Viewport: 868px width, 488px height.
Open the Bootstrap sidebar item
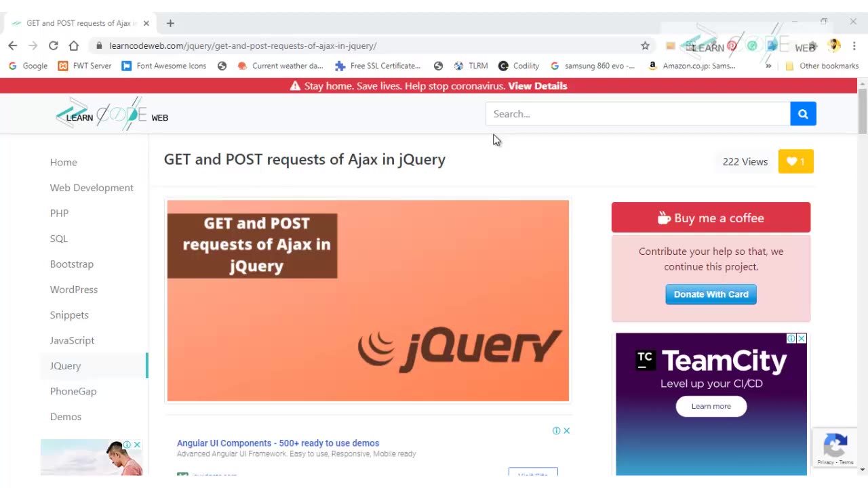coord(72,264)
